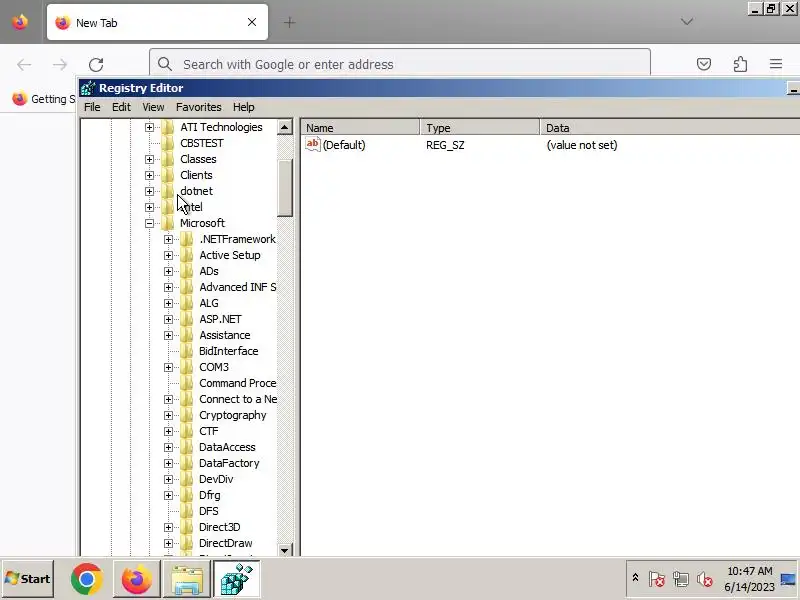Click the network tray icon
Screen dimensions: 800x600
coord(681,579)
